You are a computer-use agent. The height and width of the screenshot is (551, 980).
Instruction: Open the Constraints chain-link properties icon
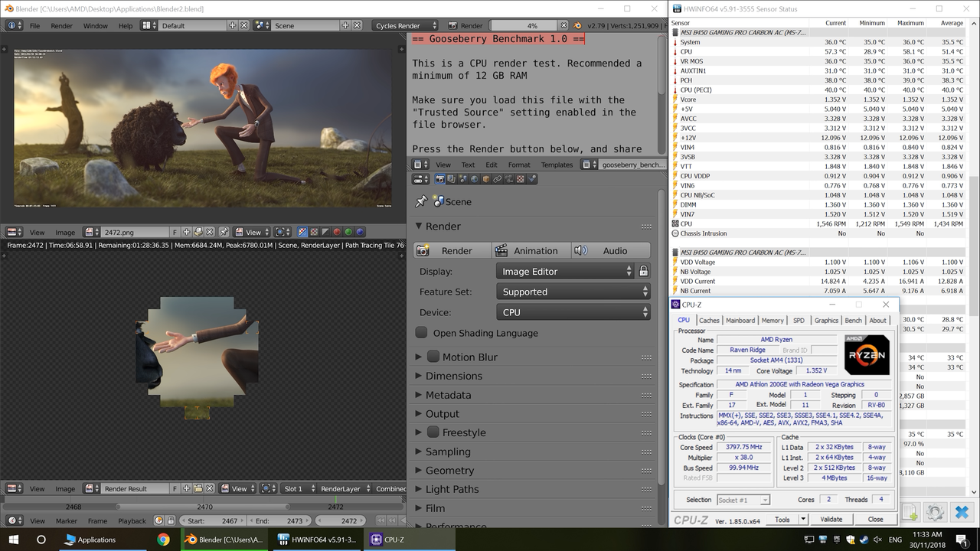[x=498, y=179]
